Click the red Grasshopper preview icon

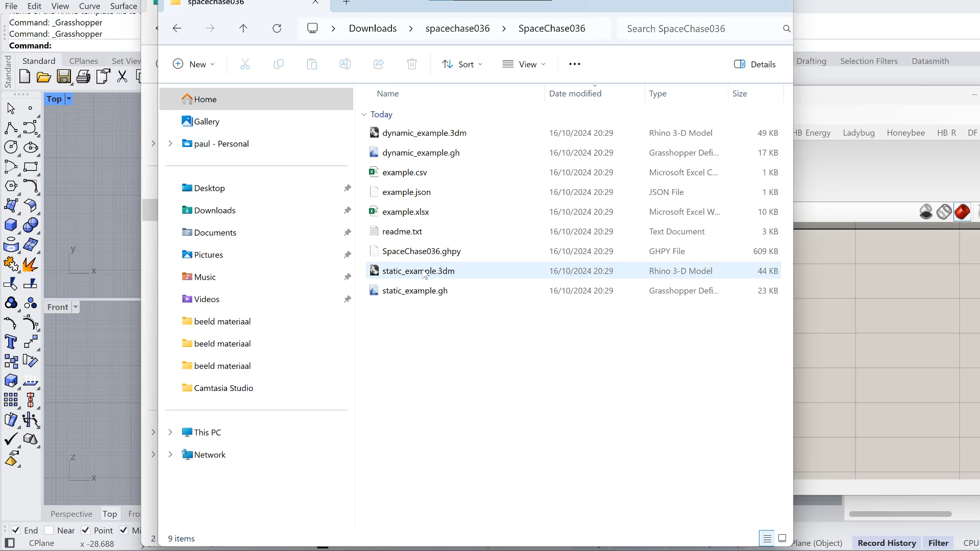[x=962, y=212]
